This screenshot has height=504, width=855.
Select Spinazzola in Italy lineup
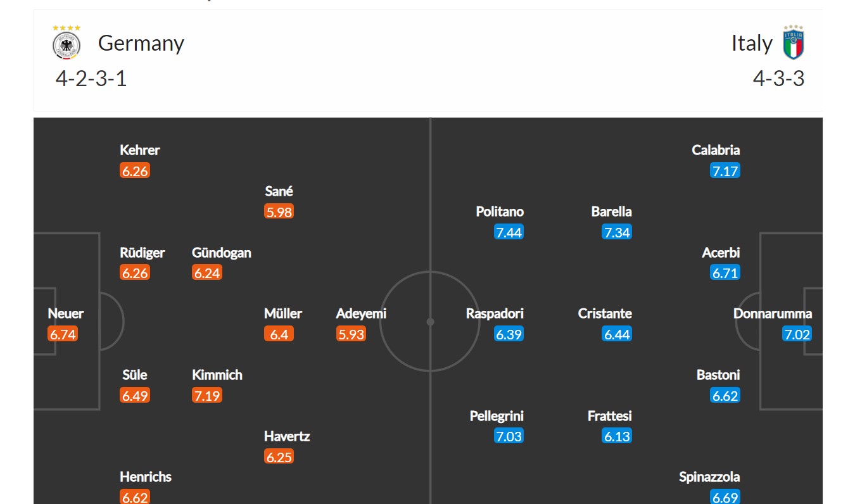tap(709, 477)
